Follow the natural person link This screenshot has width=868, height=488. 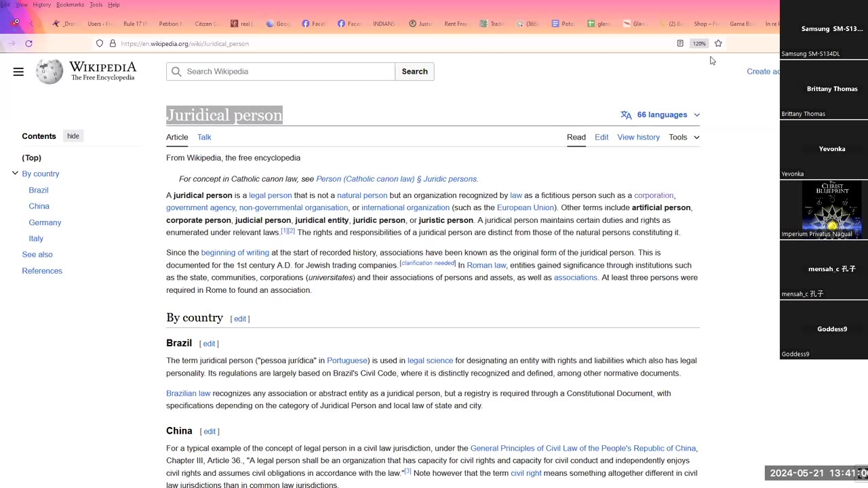pos(362,195)
